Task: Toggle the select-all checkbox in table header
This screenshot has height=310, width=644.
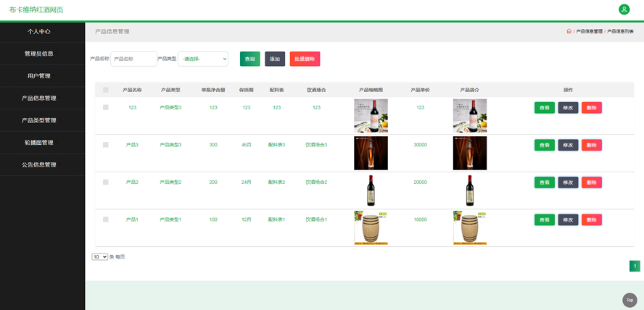Action: click(x=106, y=90)
